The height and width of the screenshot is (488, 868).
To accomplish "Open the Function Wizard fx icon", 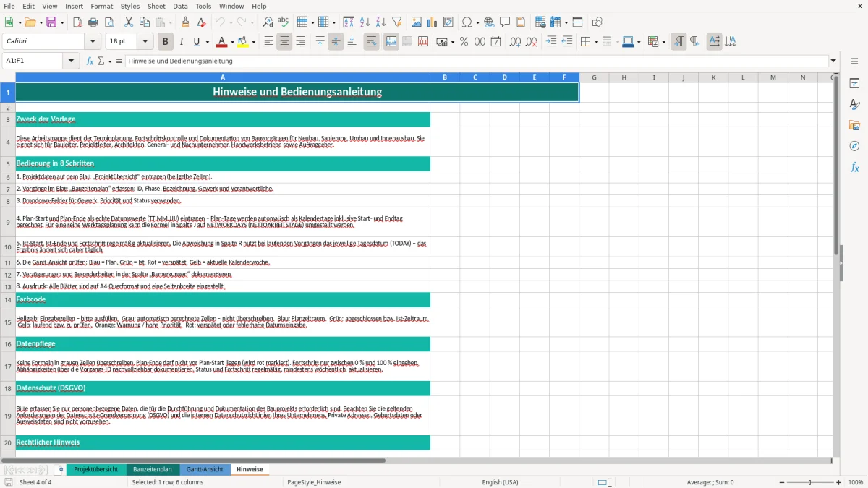I will [90, 61].
